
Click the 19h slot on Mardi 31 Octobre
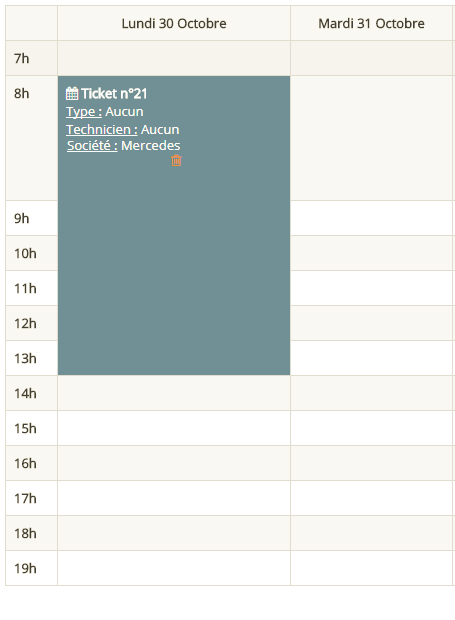coord(372,568)
